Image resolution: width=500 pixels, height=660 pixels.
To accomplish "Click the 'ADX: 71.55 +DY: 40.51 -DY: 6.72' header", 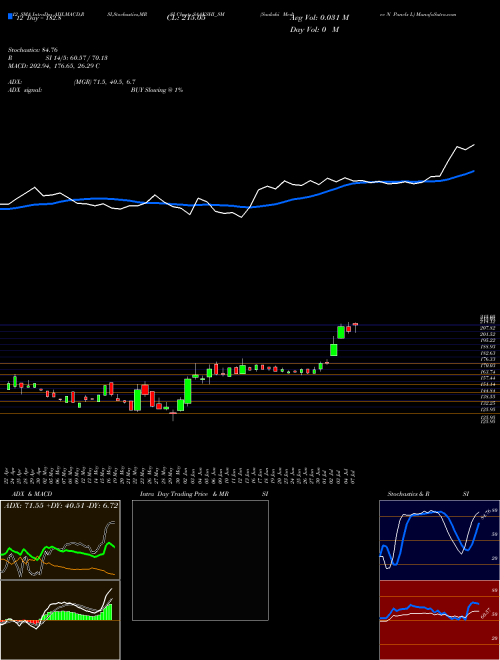I will pos(61,506).
